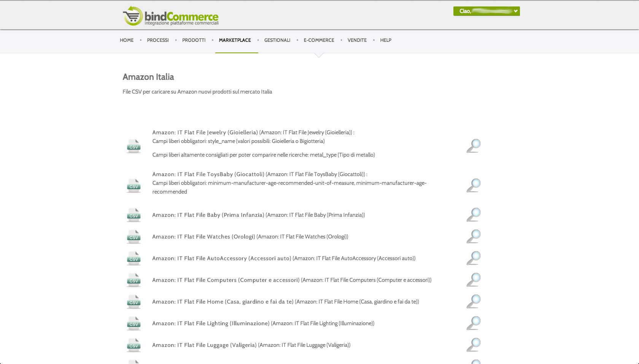Open the HELP menu
The height and width of the screenshot is (364, 639).
click(386, 40)
